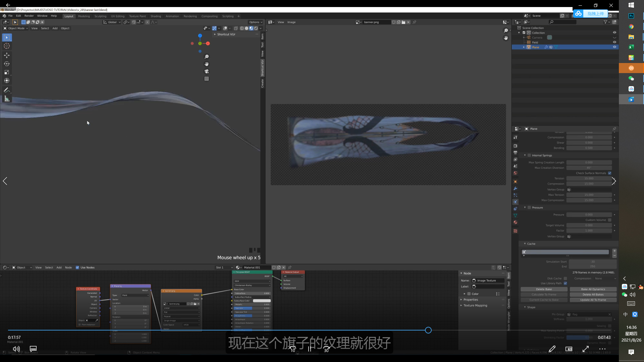Image resolution: width=644 pixels, height=362 pixels.
Task: Hide the Plane object in outliner
Action: pyautogui.click(x=615, y=47)
